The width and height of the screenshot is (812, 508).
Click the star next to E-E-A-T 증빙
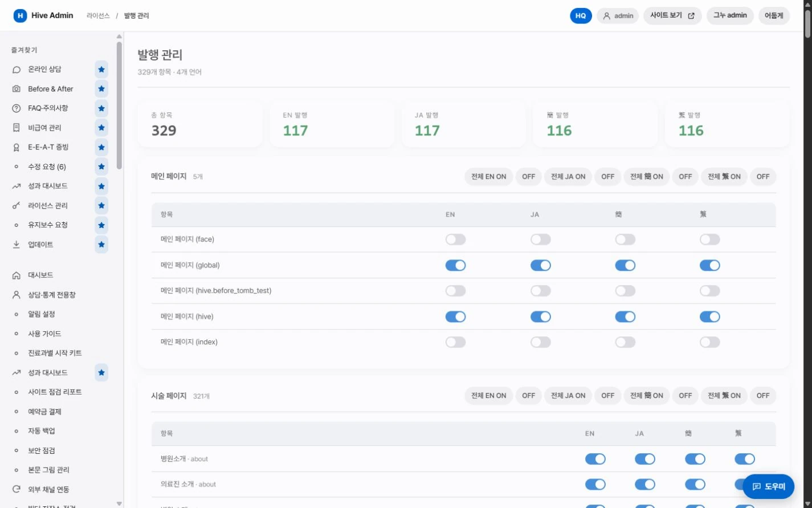101,147
